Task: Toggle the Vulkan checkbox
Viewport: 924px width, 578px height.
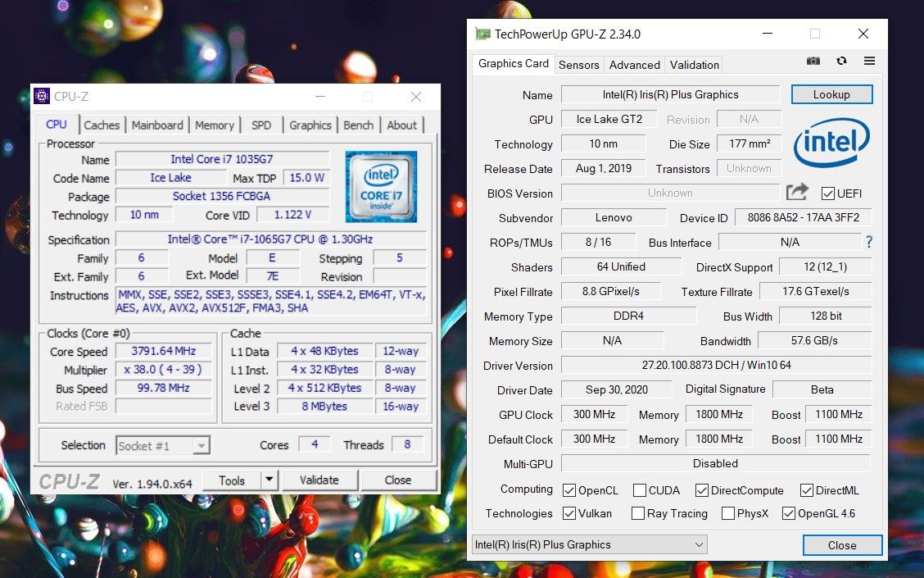Action: click(569, 513)
